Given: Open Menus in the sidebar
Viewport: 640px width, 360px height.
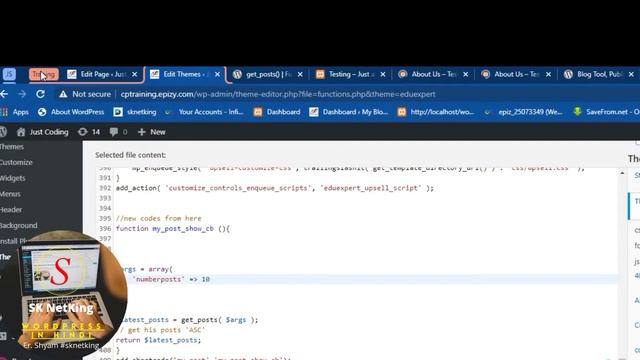Looking at the screenshot, I should point(10,194).
